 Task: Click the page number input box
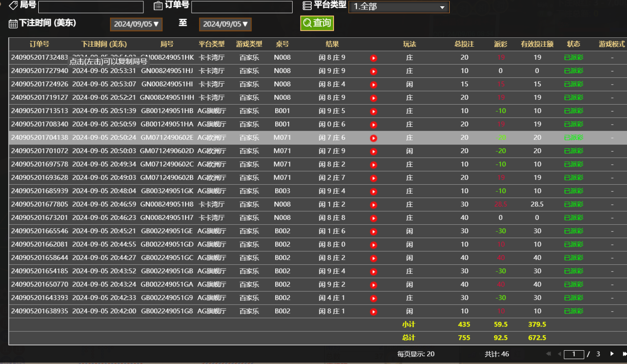click(x=574, y=354)
